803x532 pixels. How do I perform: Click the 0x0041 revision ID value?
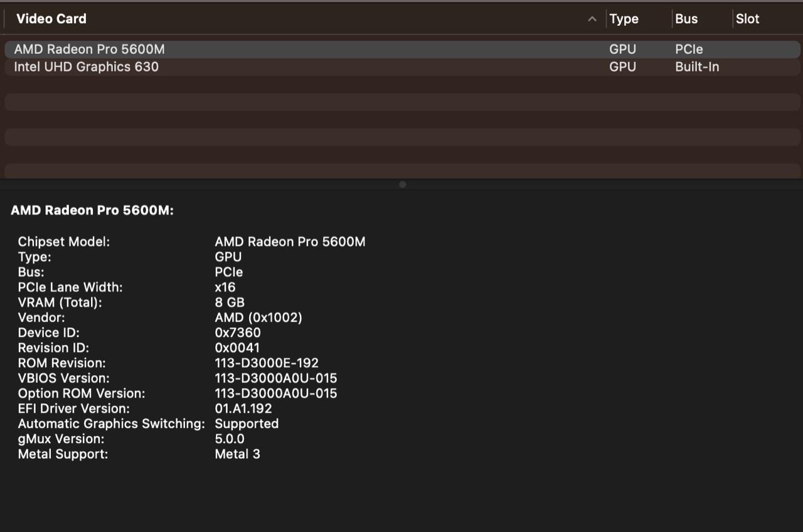[x=237, y=348]
